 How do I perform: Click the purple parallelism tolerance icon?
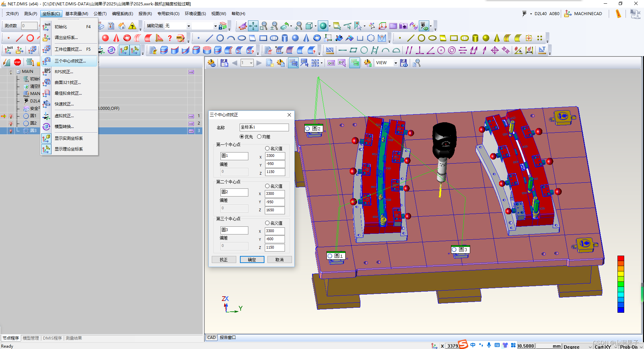click(x=409, y=50)
